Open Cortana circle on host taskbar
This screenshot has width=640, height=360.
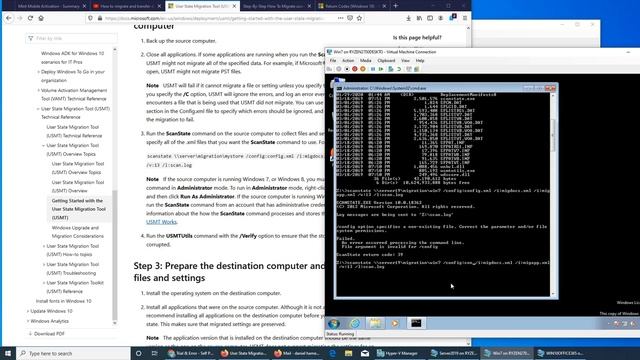pyautogui.click(x=138, y=353)
